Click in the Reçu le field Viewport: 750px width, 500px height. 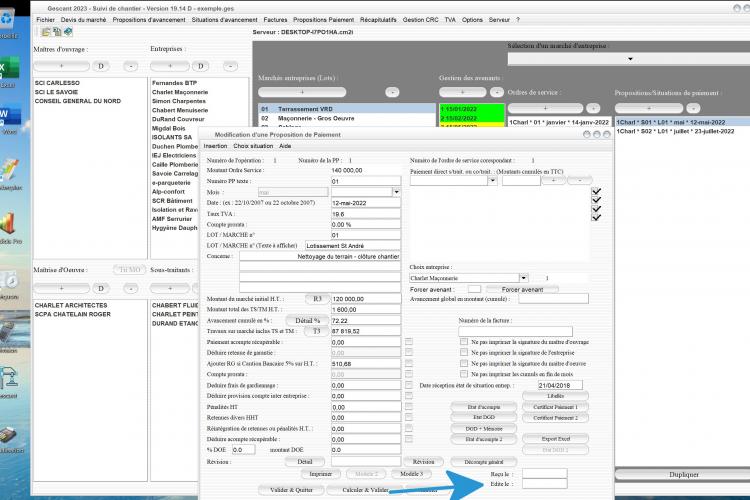coord(544,474)
